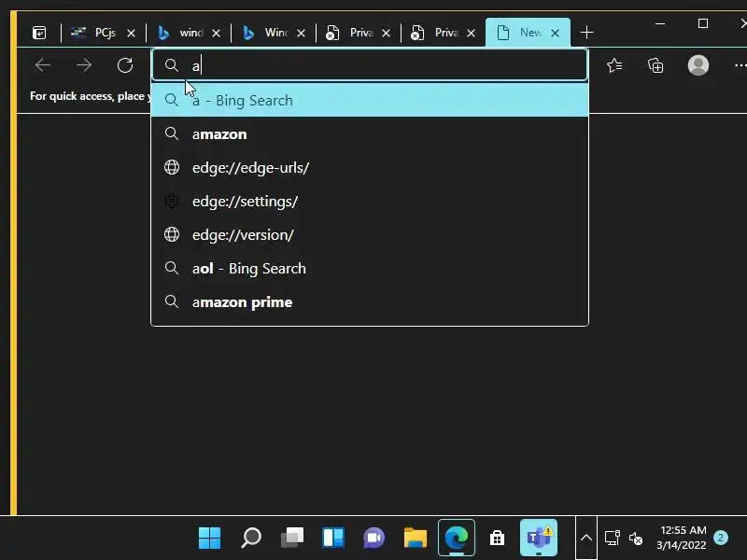
Task: Open the clock showing 12:55 AM
Action: pyautogui.click(x=683, y=538)
